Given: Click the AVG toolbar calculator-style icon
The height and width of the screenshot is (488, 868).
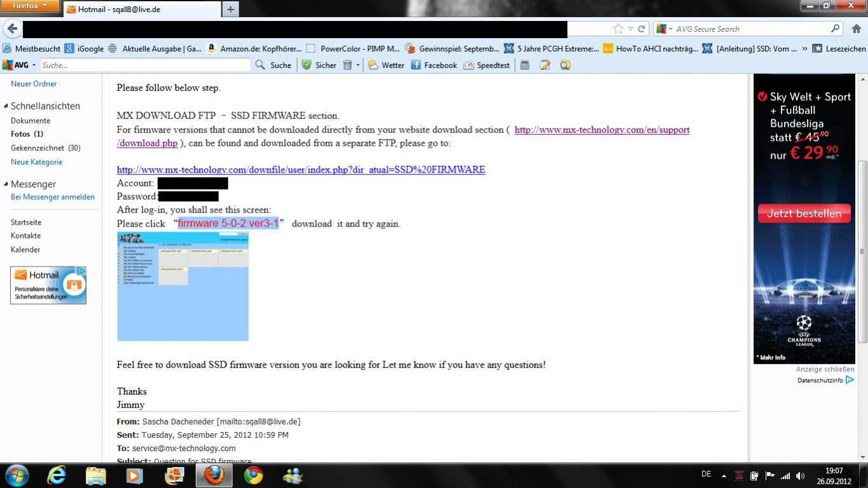Looking at the screenshot, I should tap(525, 65).
